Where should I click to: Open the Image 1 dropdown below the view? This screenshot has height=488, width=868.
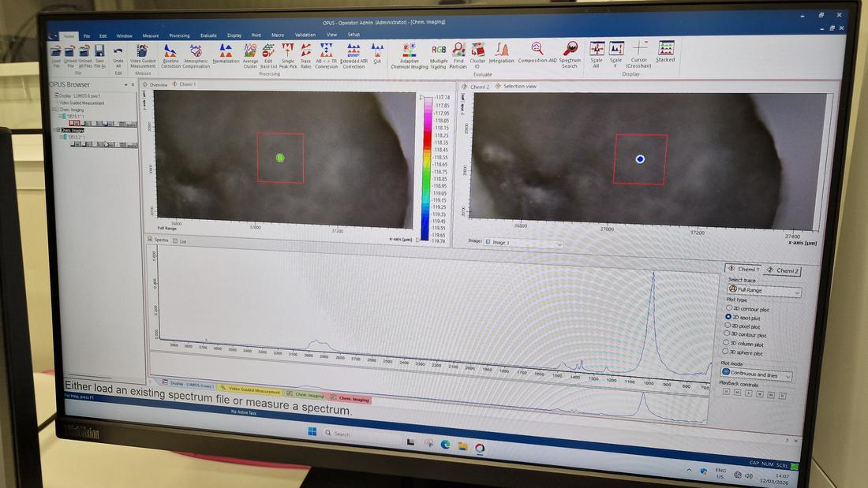click(x=523, y=243)
